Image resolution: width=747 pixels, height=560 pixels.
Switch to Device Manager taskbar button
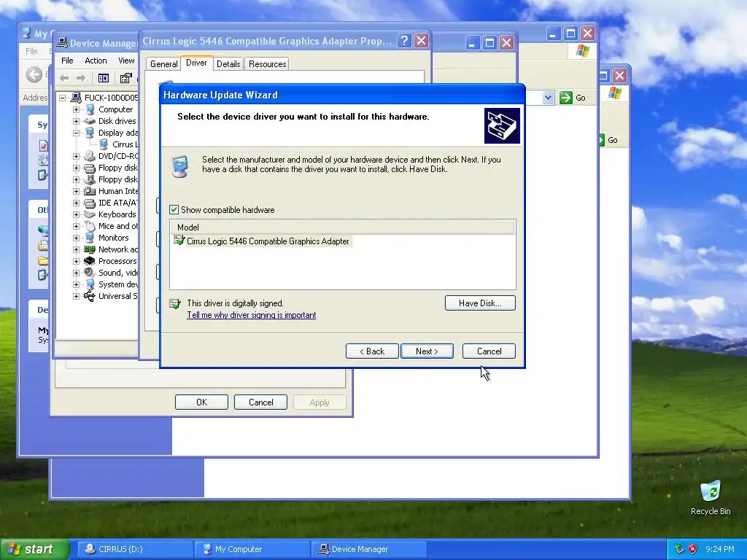368,550
